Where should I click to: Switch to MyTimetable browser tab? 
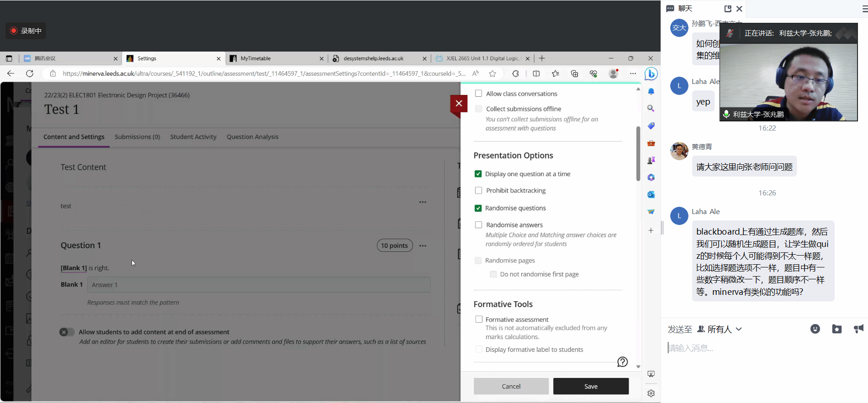click(256, 58)
